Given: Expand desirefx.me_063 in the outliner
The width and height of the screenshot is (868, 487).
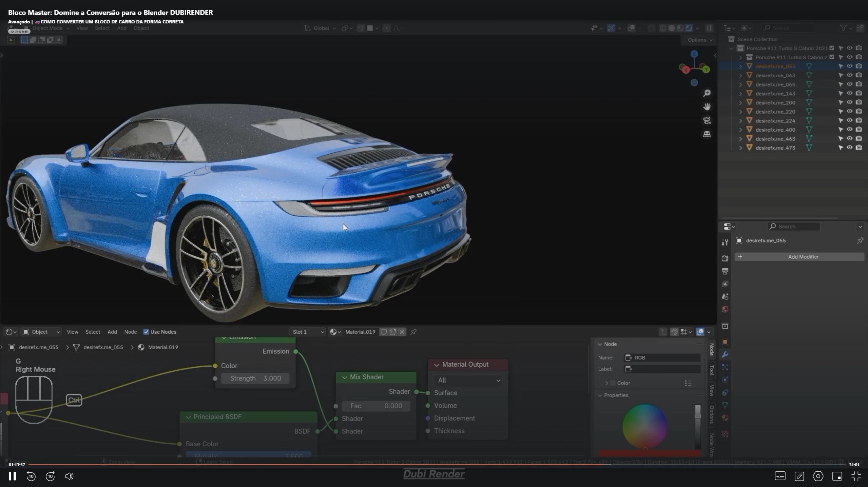Looking at the screenshot, I should [x=740, y=75].
